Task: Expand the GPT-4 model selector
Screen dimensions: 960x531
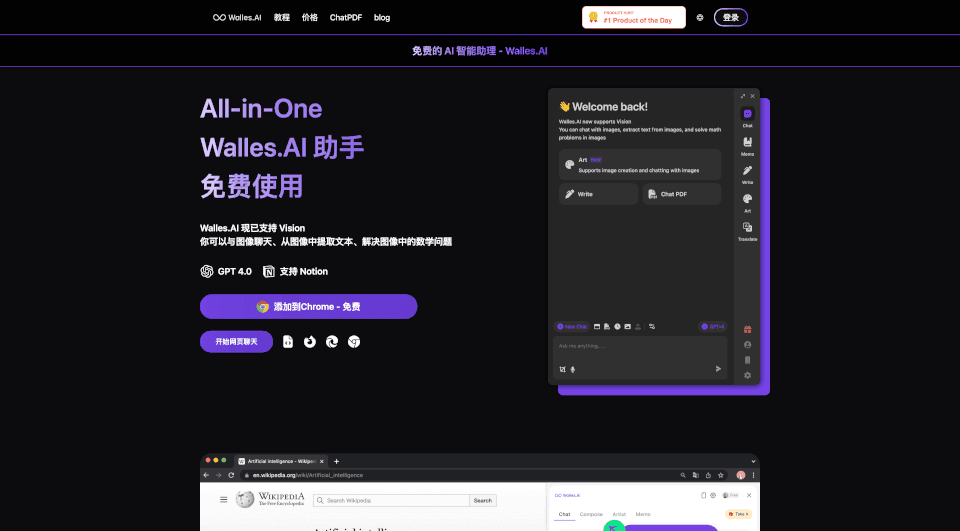Action: click(x=713, y=326)
